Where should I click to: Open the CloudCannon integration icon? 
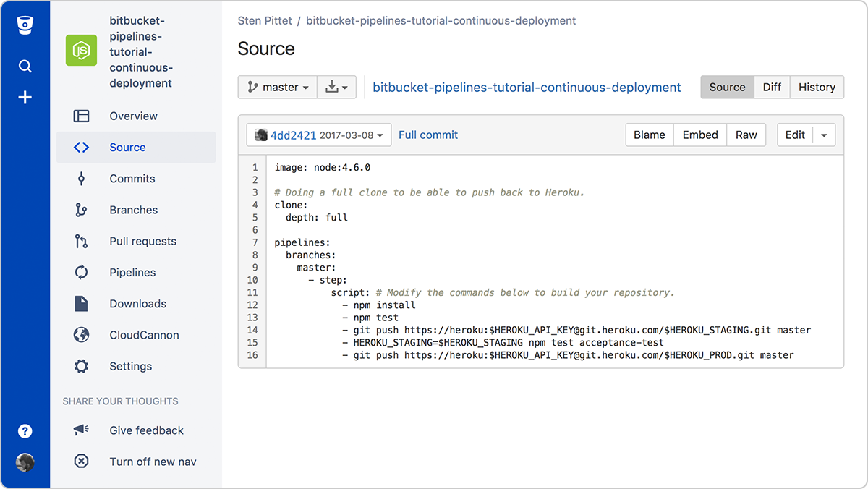[81, 335]
